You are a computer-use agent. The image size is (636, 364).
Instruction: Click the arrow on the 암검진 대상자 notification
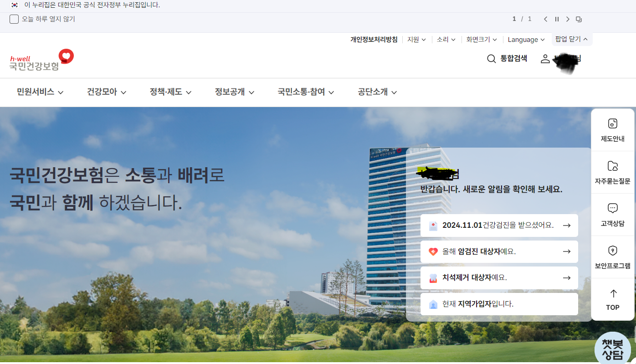click(567, 251)
